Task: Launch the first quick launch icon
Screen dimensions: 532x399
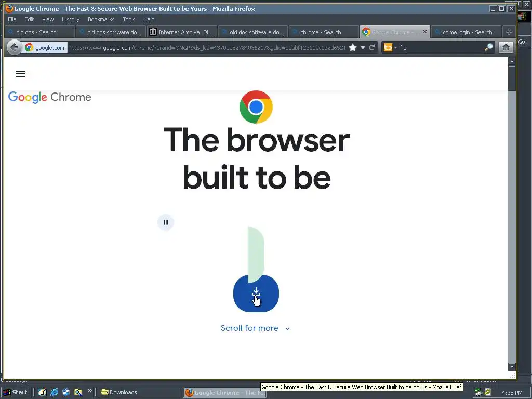Action: [42, 392]
